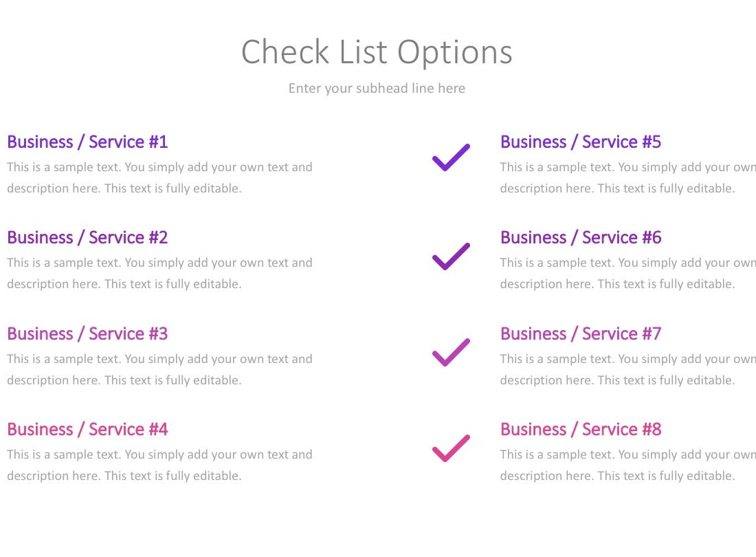This screenshot has height=557, width=756.
Task: Click the description text under Service #4
Action: 159,465
